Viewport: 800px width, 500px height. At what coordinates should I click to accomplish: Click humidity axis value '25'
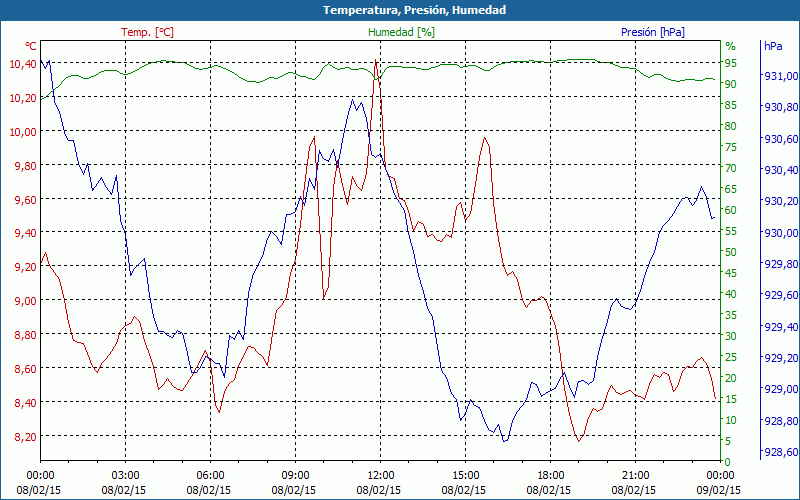pyautogui.click(x=731, y=357)
